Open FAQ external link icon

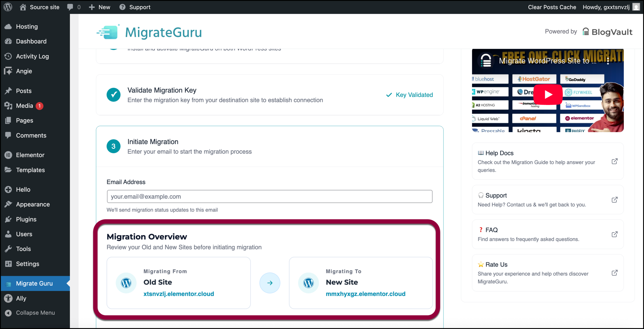click(614, 234)
